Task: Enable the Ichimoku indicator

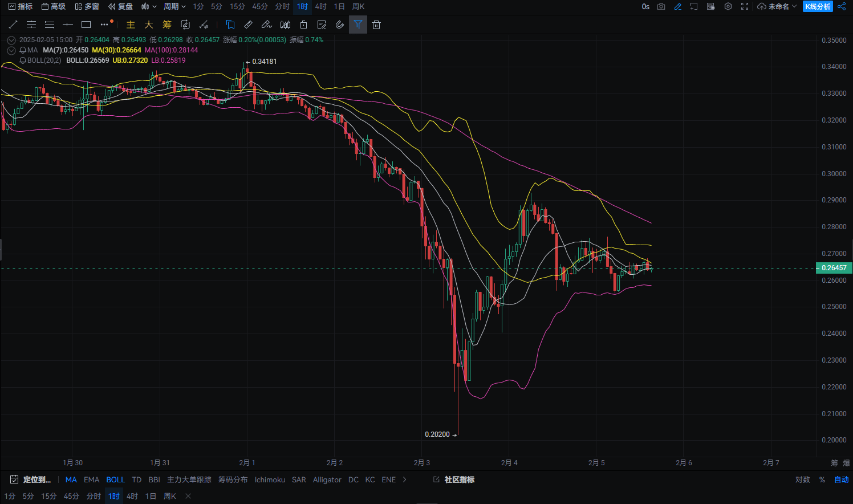Action: 270,479
